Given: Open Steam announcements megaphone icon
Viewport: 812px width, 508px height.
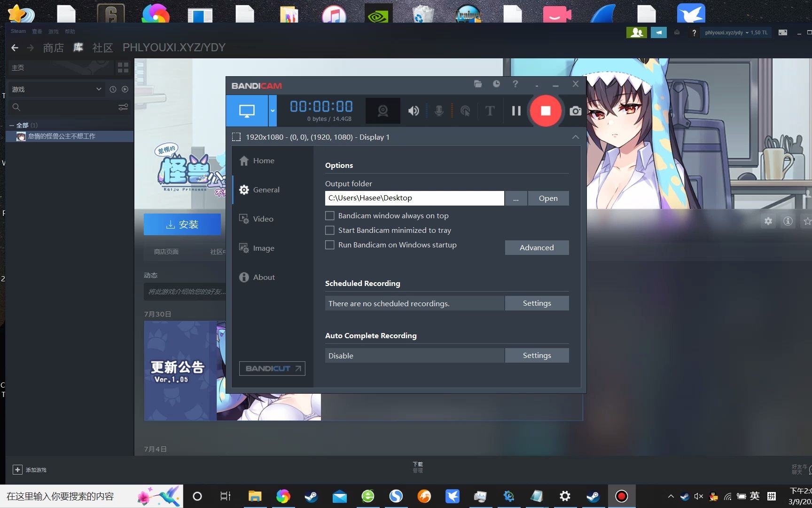Looking at the screenshot, I should click(659, 32).
